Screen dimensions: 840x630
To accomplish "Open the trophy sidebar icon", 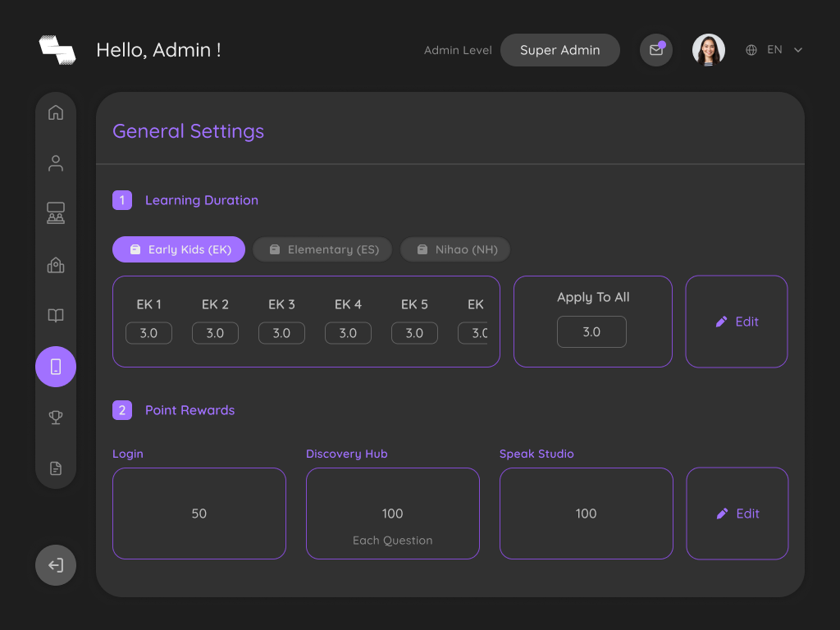I will point(56,418).
